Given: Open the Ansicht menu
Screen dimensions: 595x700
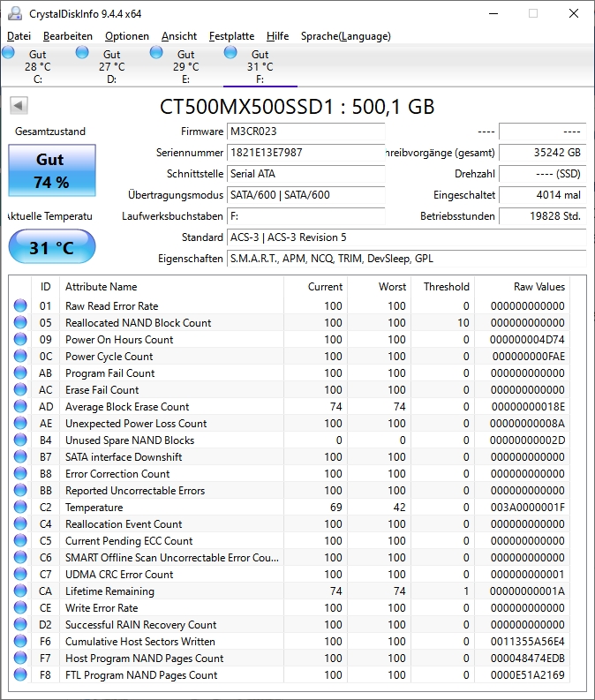Looking at the screenshot, I should click(x=179, y=36).
